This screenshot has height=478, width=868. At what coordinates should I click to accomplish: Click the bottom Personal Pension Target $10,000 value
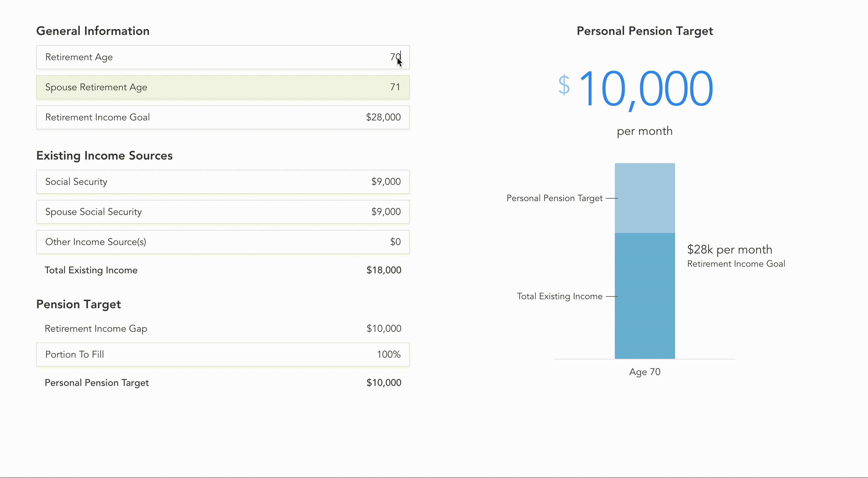[383, 383]
